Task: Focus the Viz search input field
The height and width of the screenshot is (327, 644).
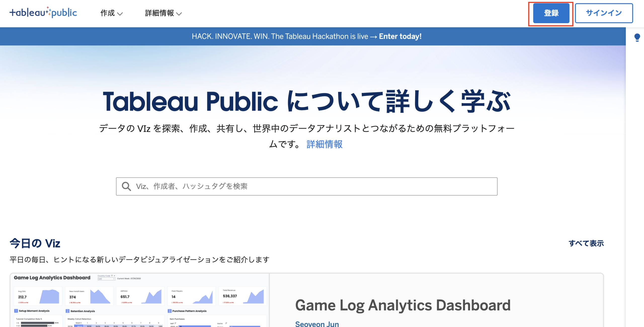Action: (x=312, y=186)
